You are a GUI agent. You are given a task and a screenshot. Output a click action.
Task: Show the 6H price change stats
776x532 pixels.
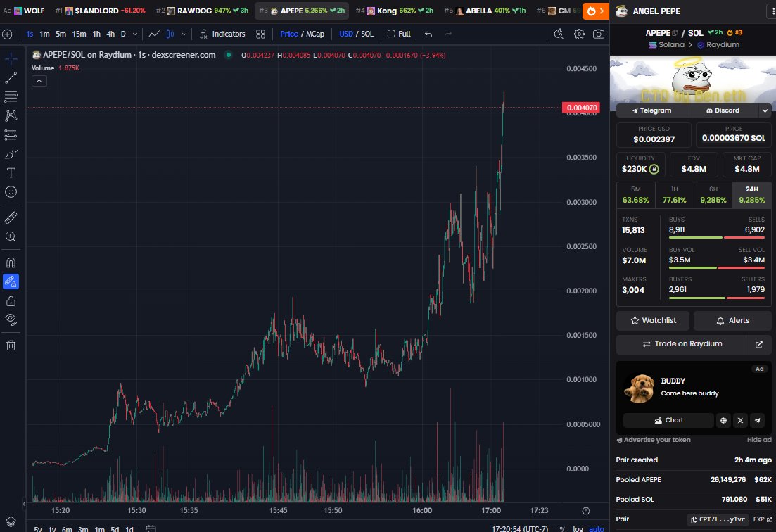pyautogui.click(x=713, y=195)
